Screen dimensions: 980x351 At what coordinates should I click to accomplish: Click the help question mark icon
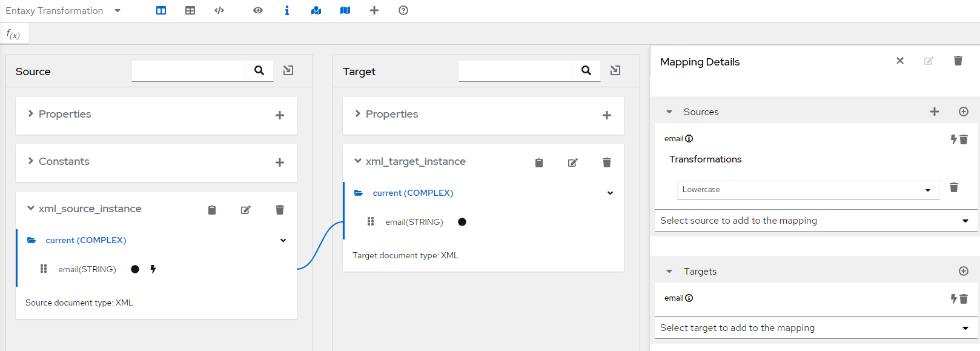(x=403, y=10)
